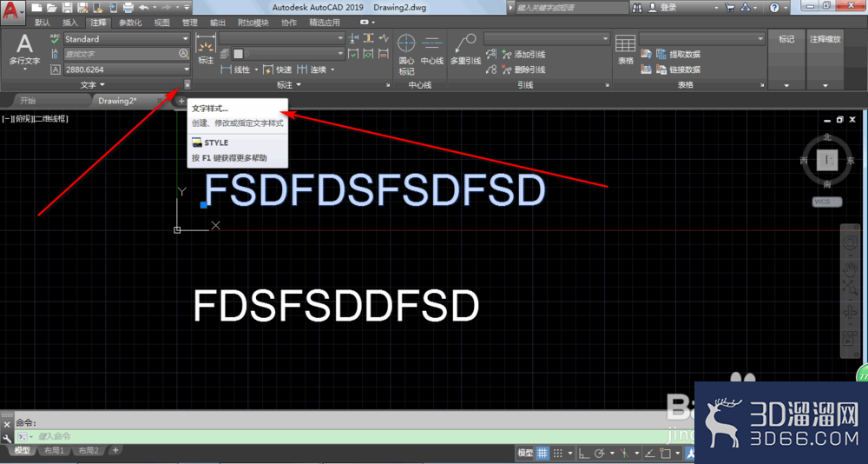868x464 pixels.
Task: Click the 连续 continue dimension button
Action: (x=312, y=70)
